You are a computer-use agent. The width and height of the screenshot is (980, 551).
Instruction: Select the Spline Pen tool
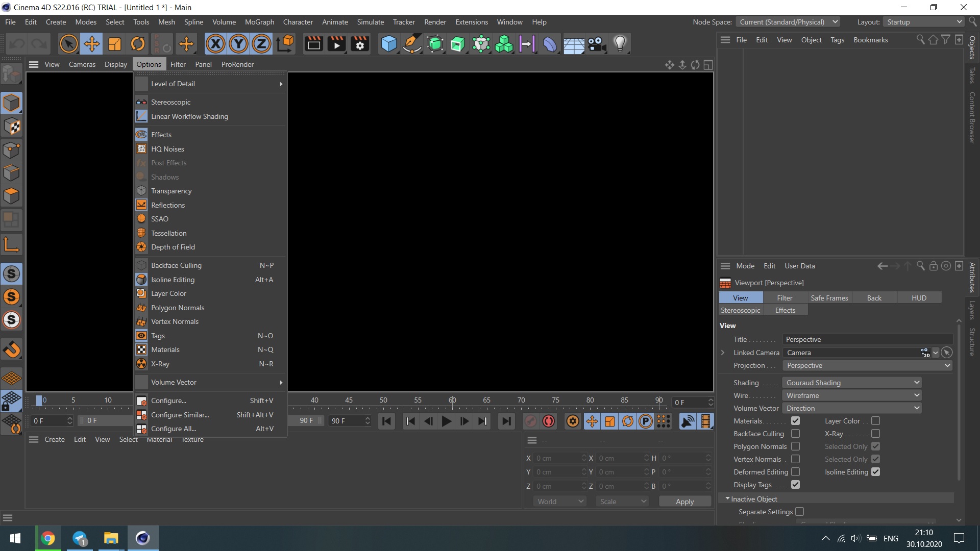(x=411, y=44)
